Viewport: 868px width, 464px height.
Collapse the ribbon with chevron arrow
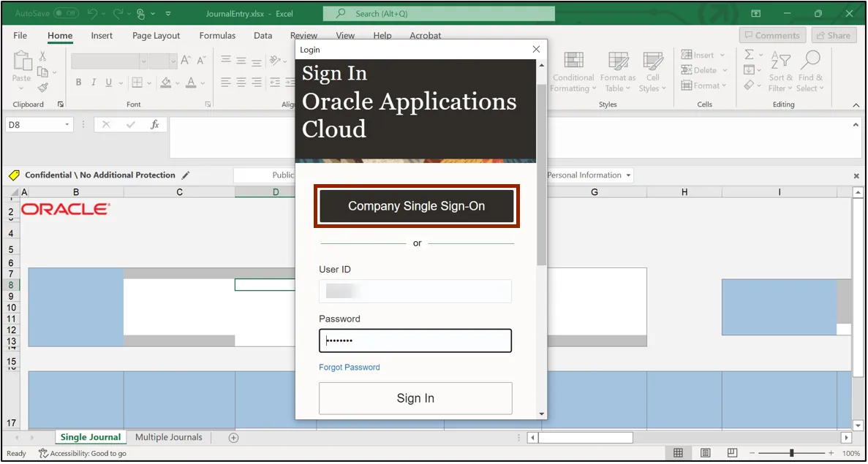(x=856, y=104)
